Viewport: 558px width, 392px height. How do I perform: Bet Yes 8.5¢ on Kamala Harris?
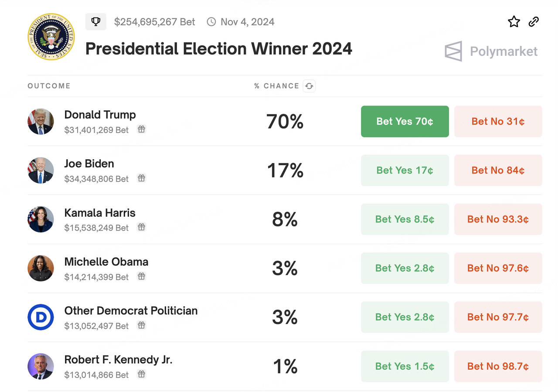click(x=405, y=219)
